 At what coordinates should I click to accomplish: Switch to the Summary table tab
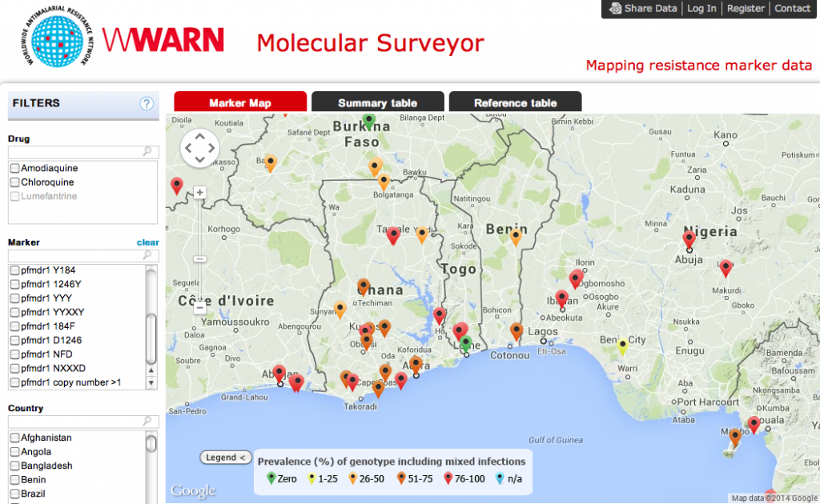[377, 102]
